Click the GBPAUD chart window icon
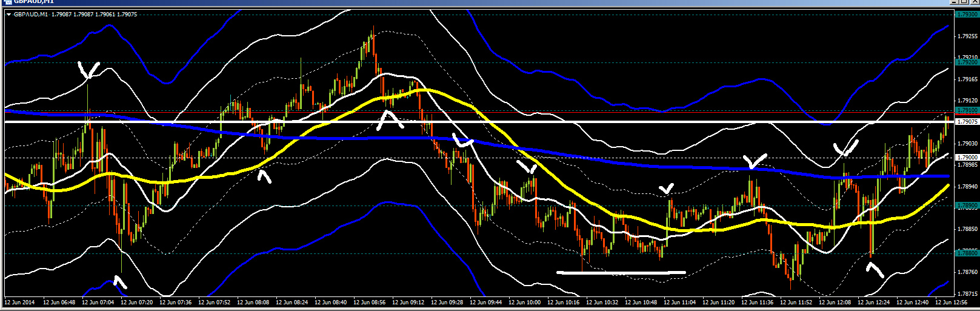 coord(8,2)
